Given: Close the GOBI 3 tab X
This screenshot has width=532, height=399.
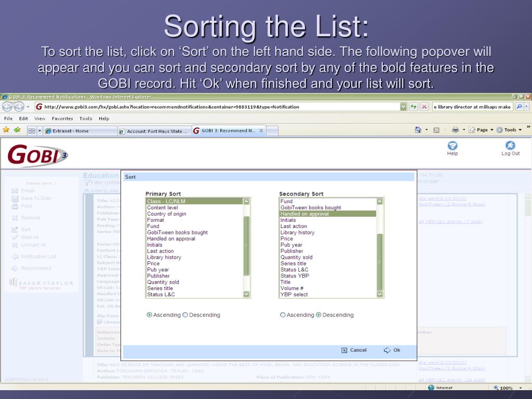Looking at the screenshot, I should pyautogui.click(x=261, y=130).
